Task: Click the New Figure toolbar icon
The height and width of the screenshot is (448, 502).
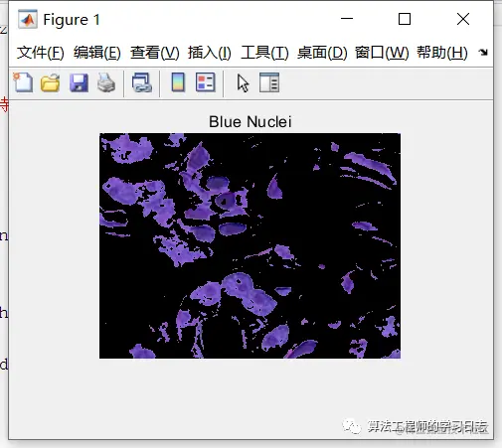Action: tap(23, 82)
